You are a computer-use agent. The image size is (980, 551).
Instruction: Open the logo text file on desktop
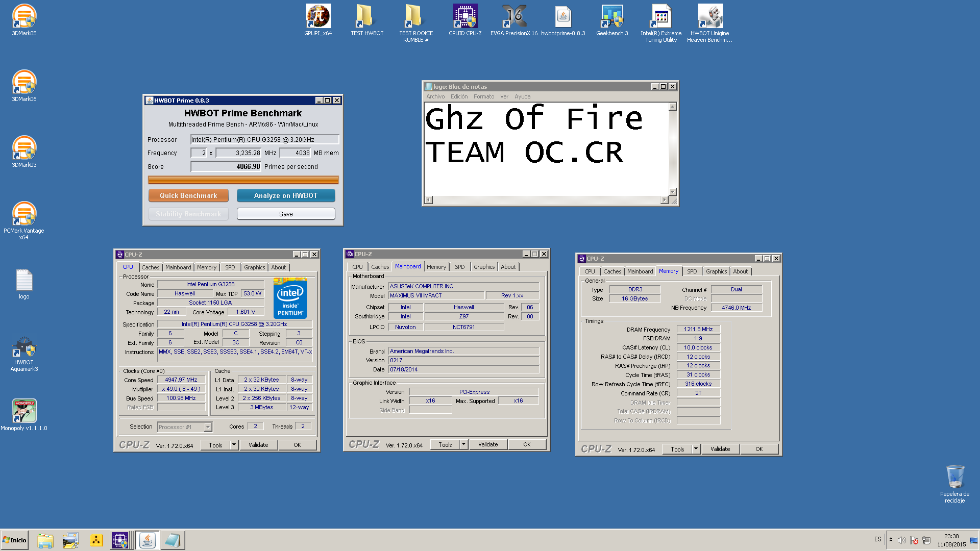[24, 284]
